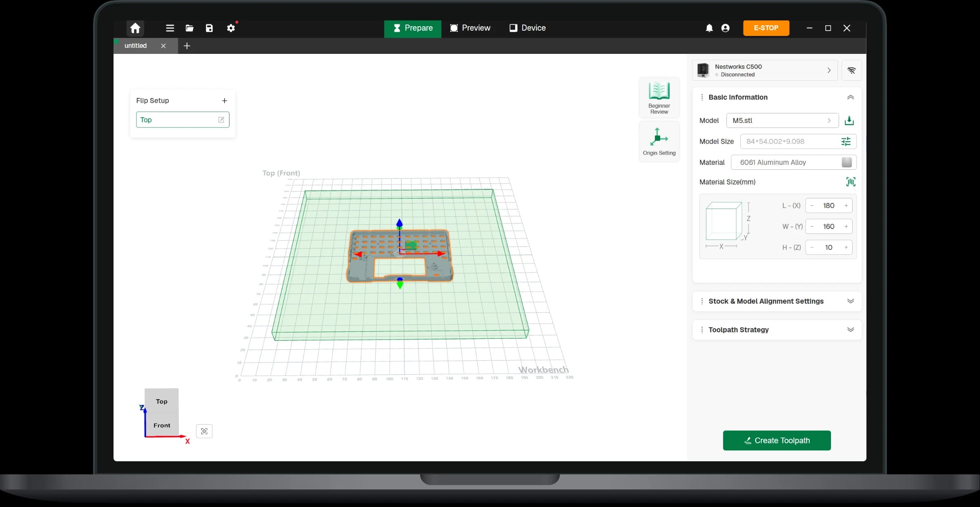Import a model file icon
The image size is (980, 507).
849,120
